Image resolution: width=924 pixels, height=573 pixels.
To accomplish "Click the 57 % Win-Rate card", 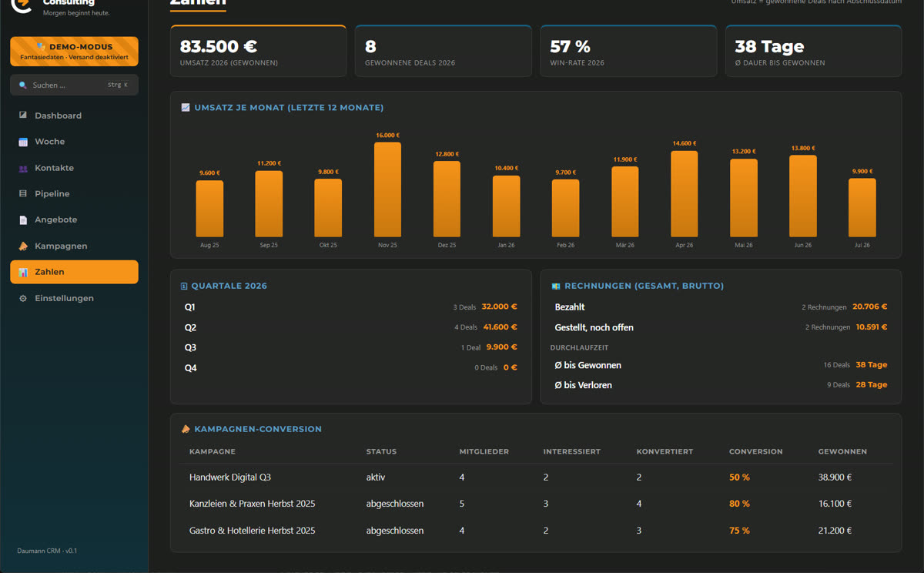I will pyautogui.click(x=628, y=51).
